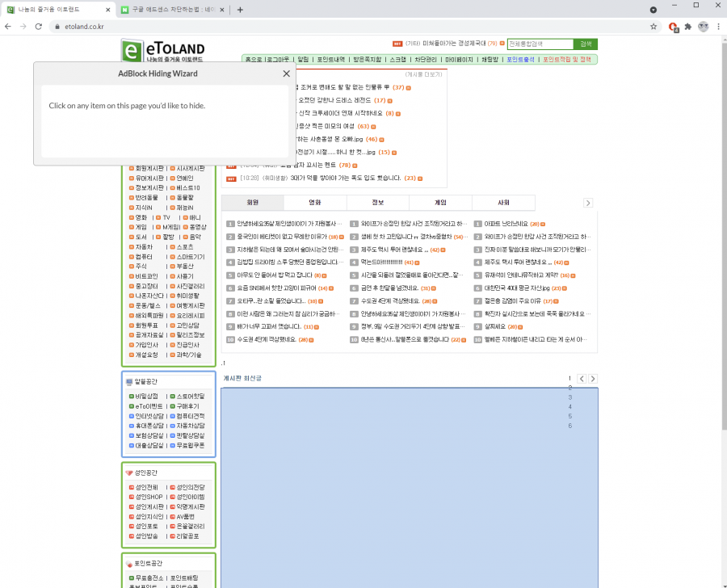Viewport: 727px width, 588px height.
Task: Click the green icon beside 무료충전소
Action: point(131,578)
